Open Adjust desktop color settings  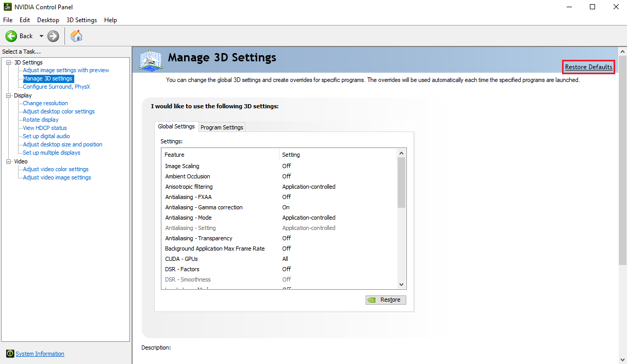59,111
